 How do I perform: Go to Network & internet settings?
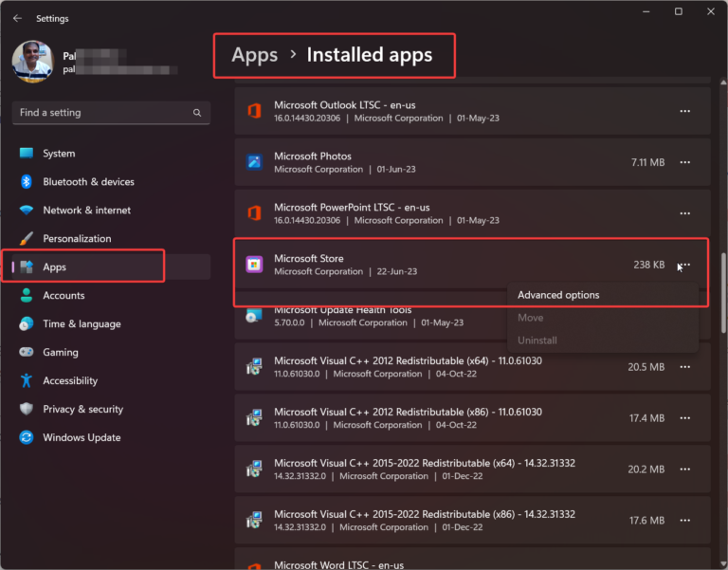(x=111, y=210)
